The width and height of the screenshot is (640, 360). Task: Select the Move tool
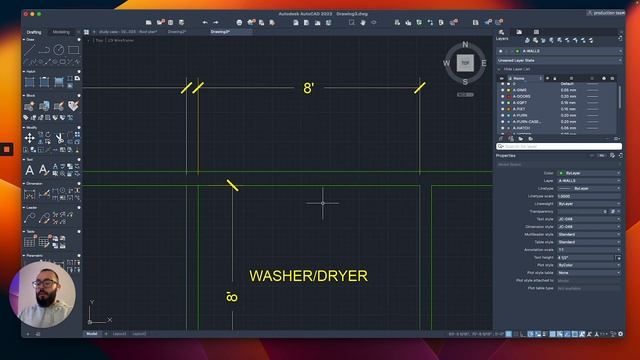[x=29, y=138]
